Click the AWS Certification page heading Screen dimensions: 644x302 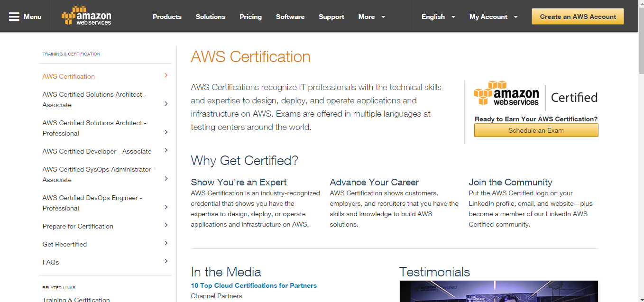[250, 56]
